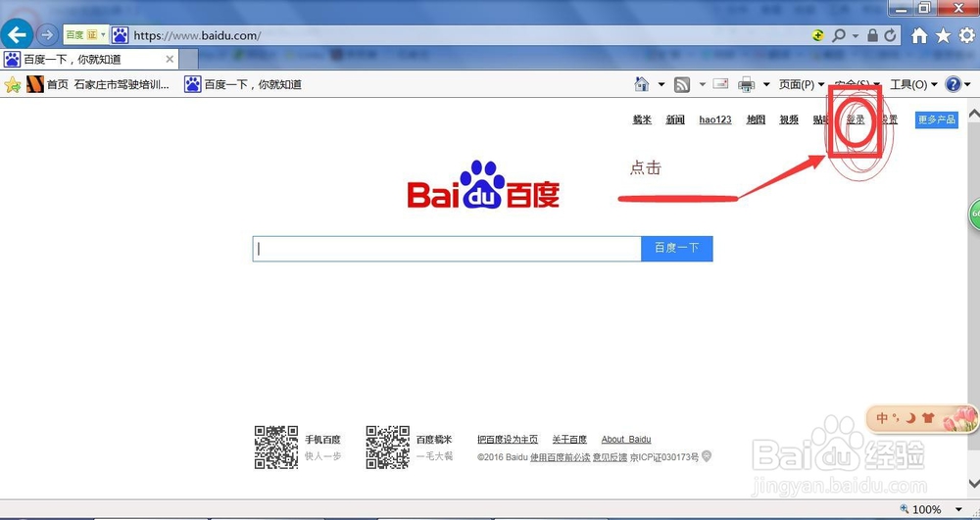
Task: Show security report via the lock icon
Action: pos(872,35)
